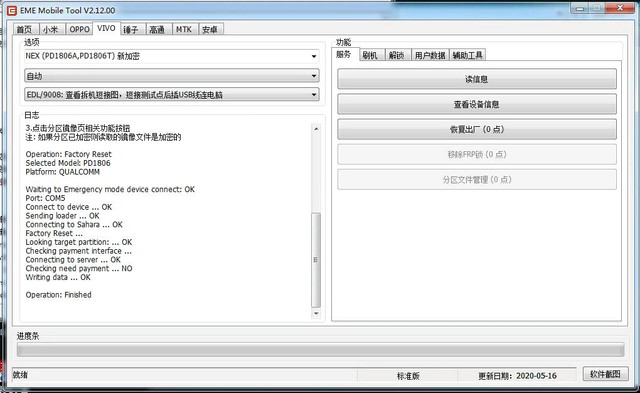Image resolution: width=640 pixels, height=393 pixels.
Task: Select the 服务 function tab
Action: [345, 54]
